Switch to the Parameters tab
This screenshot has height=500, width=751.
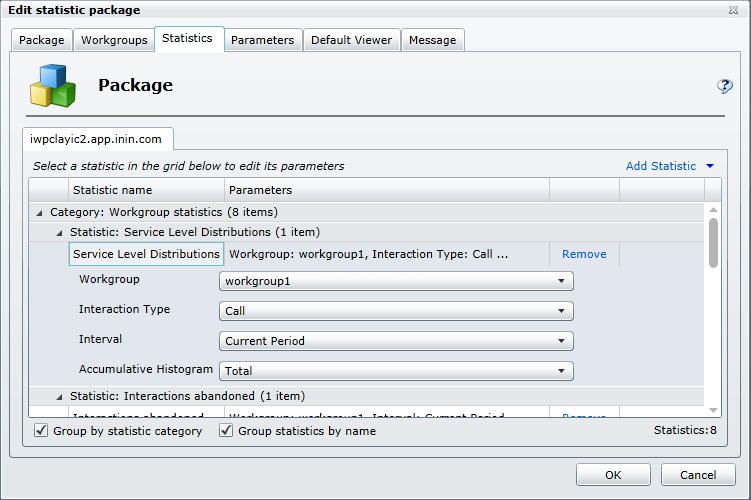coord(262,40)
